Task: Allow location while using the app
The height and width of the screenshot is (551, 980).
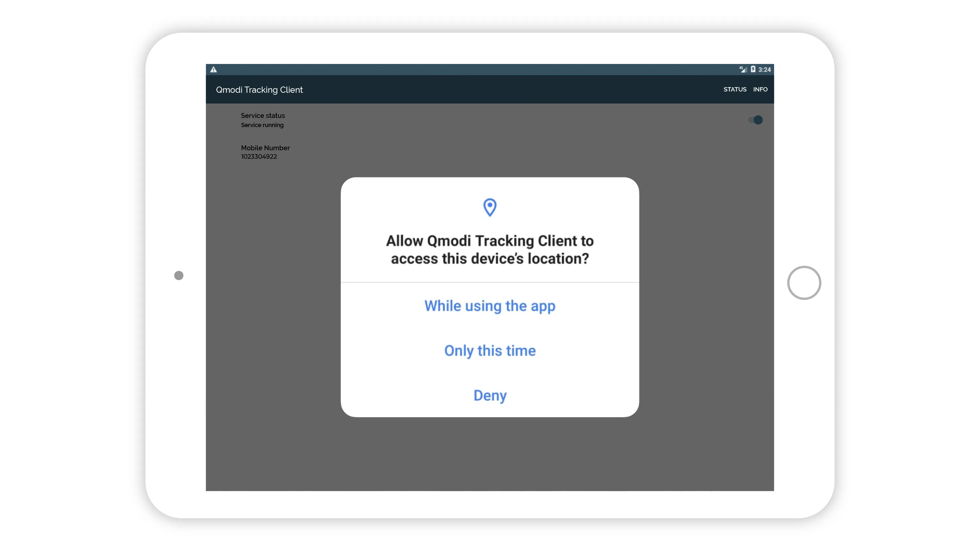Action: (x=490, y=306)
